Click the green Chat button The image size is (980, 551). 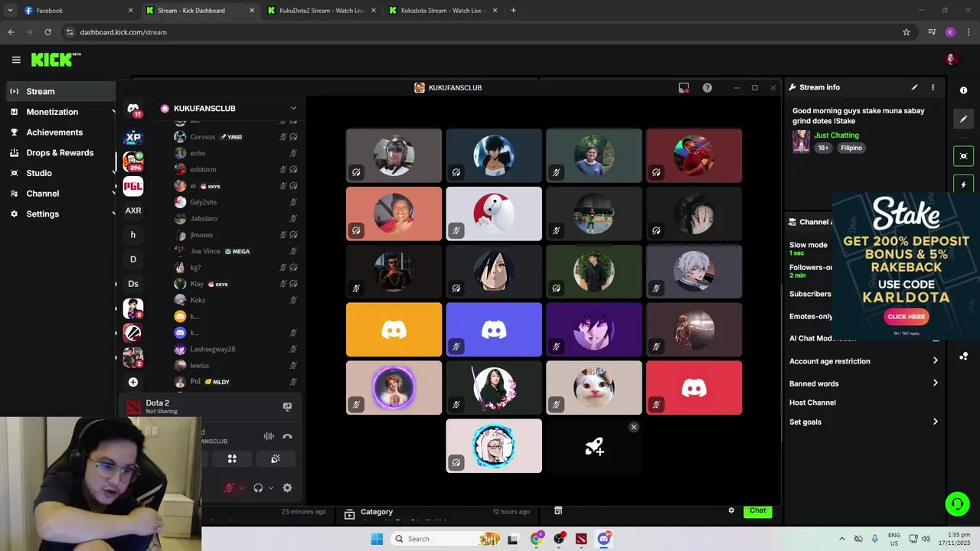pyautogui.click(x=757, y=510)
